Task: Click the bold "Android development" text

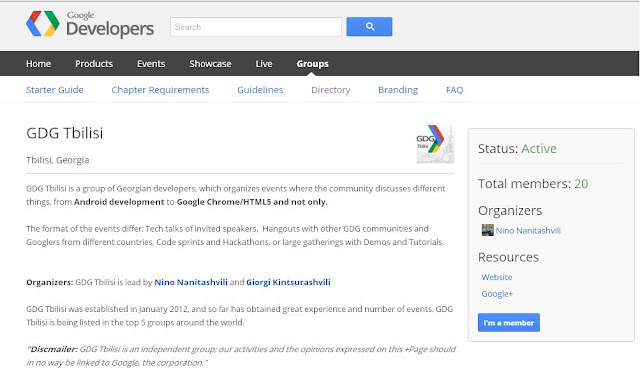Action: (119, 202)
